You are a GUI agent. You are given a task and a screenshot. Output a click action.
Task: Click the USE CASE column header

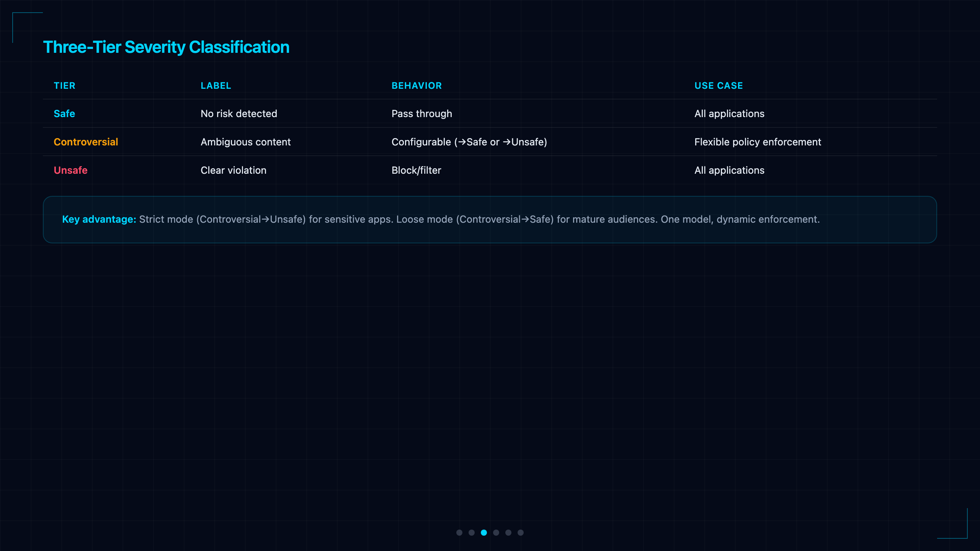pos(719,86)
